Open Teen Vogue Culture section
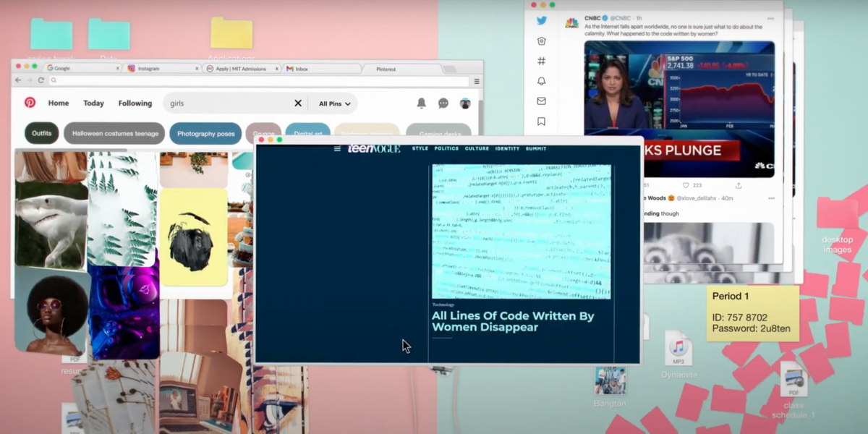The width and height of the screenshot is (868, 434). [477, 148]
